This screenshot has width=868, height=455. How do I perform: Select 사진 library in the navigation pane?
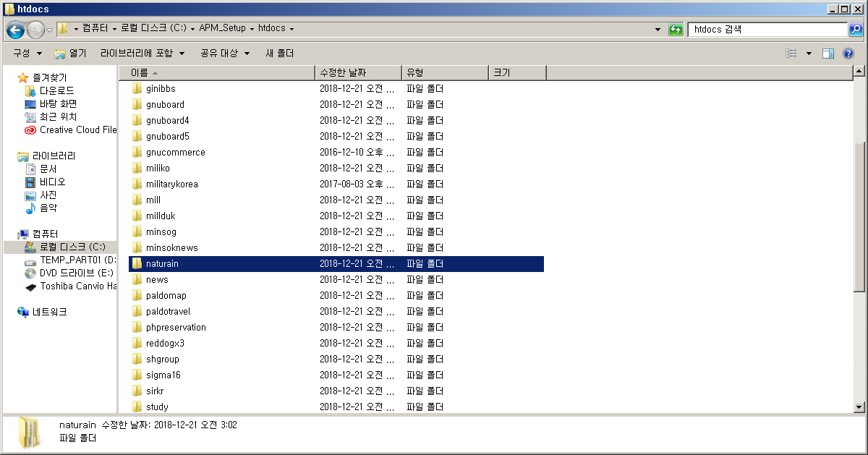coord(48,195)
